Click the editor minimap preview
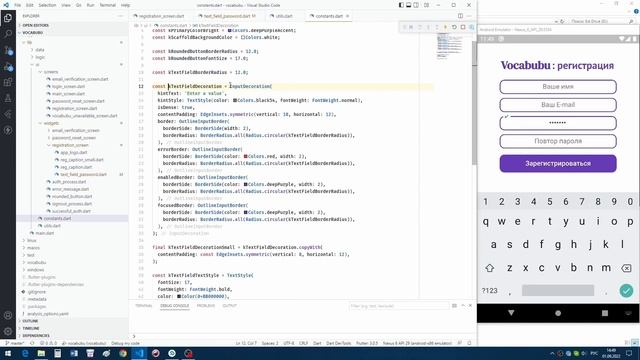The height and width of the screenshot is (360, 640). coord(449,47)
